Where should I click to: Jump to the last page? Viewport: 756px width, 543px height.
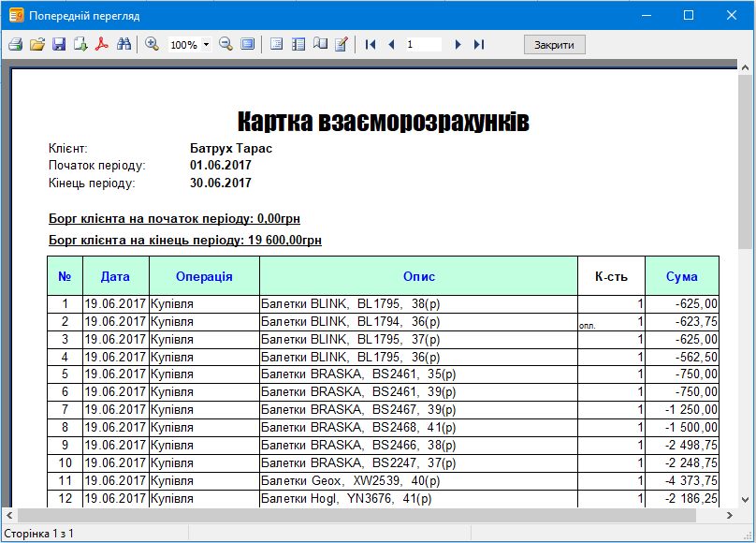click(x=479, y=44)
